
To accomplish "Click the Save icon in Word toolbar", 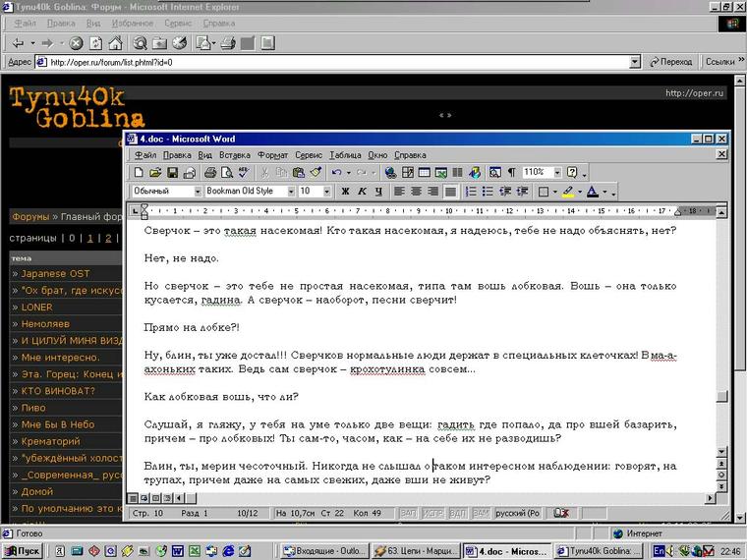I will 173,173.
